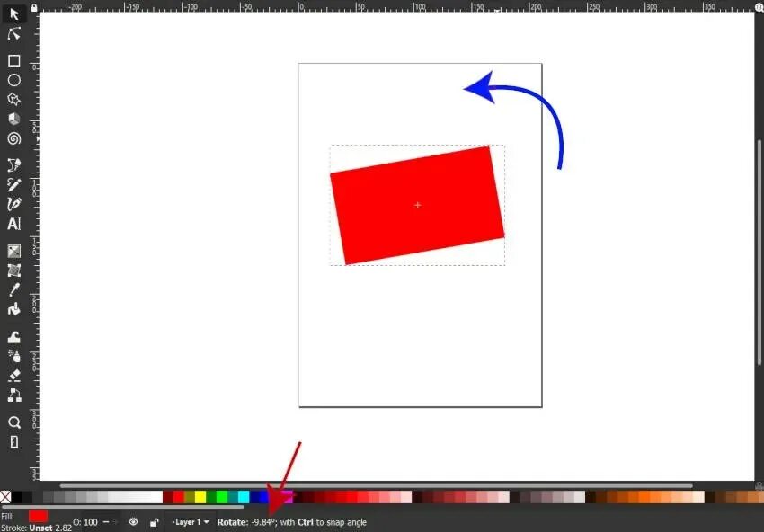Pick the maroon palette swatch
Image resolution: width=764 pixels, height=532 pixels.
[167, 497]
